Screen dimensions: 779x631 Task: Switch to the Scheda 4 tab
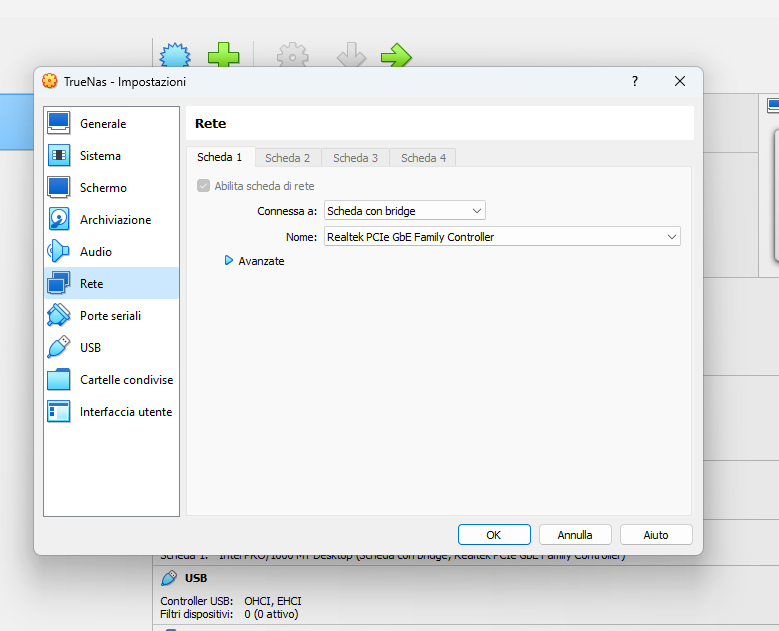[423, 158]
